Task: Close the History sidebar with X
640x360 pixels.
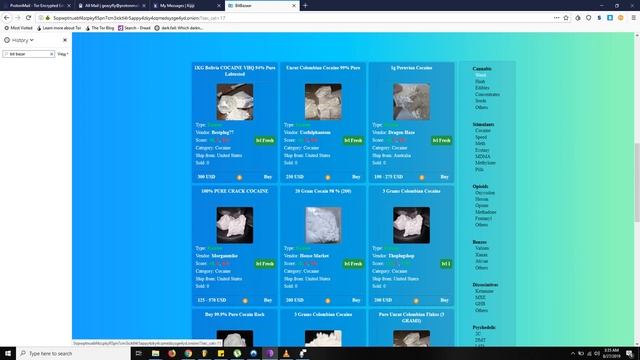Action: [65, 40]
